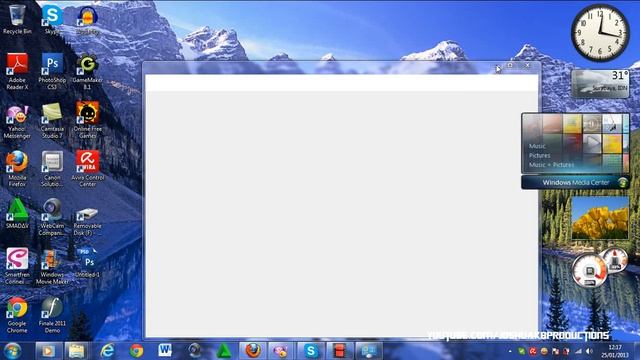Click the yellow trees Slide Show gadget picture
Image resolution: width=640 pixels, height=360 pixels.
pyautogui.click(x=600, y=218)
